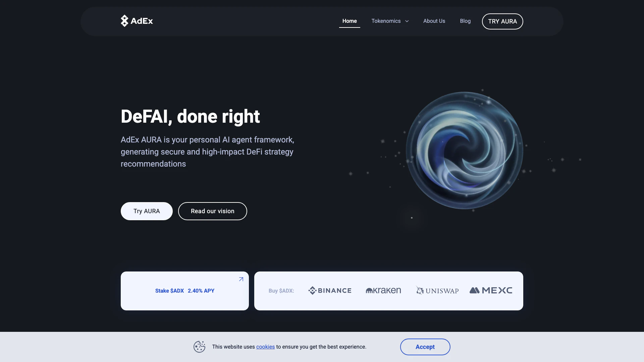Select the Home navigation tab
The image size is (644, 362).
[x=350, y=21]
